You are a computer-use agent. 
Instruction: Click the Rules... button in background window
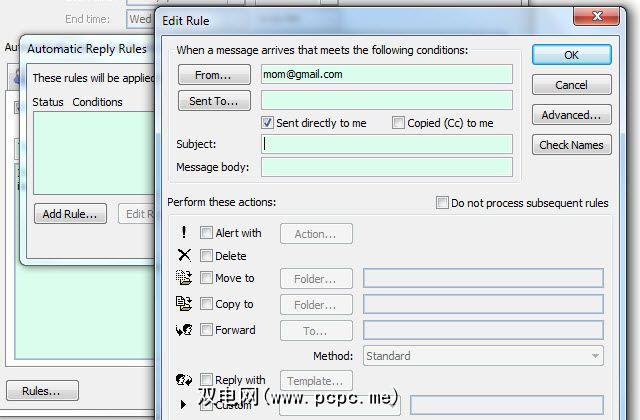(x=42, y=391)
